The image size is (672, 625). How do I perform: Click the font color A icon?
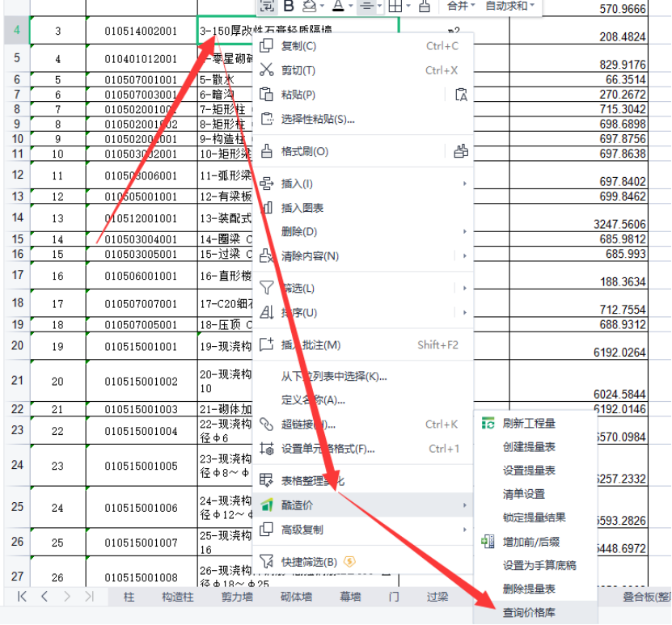click(x=338, y=6)
